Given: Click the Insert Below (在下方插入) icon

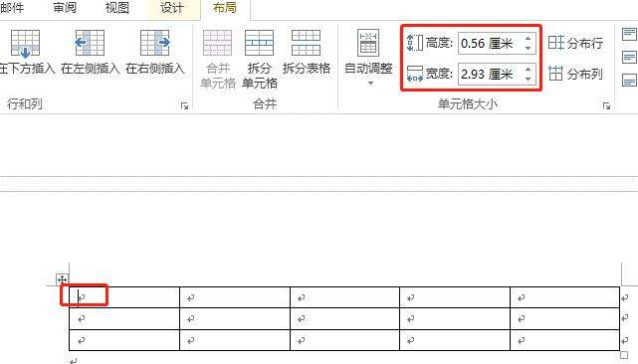Looking at the screenshot, I should tap(25, 44).
